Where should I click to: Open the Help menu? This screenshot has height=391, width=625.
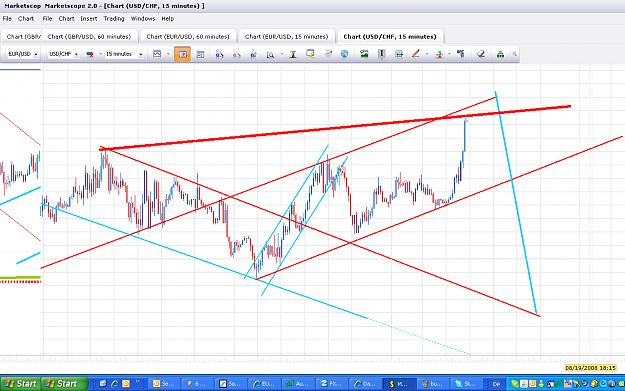coord(167,18)
